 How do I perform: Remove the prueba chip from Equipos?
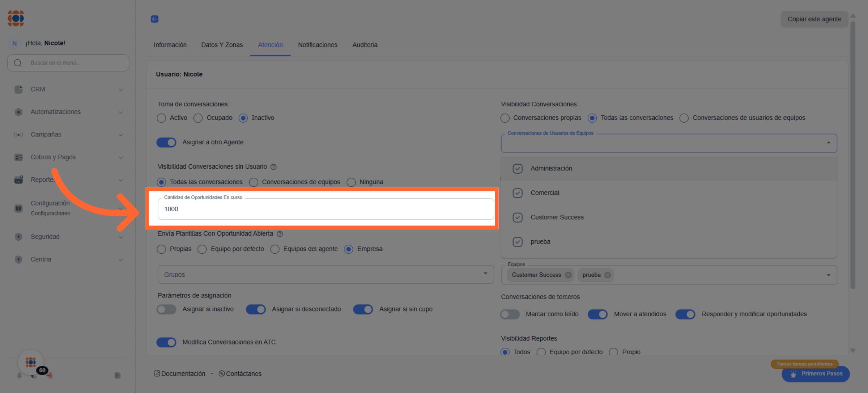(x=608, y=275)
